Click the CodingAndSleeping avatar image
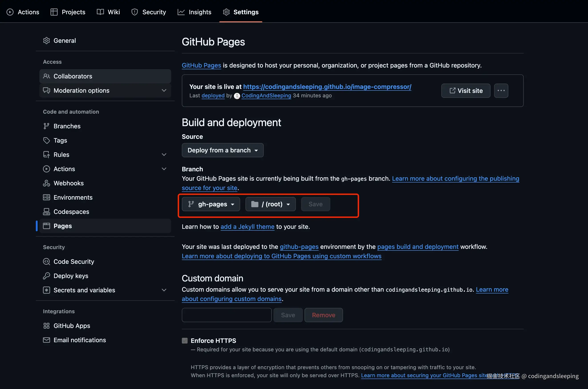This screenshot has height=389, width=588. (237, 96)
